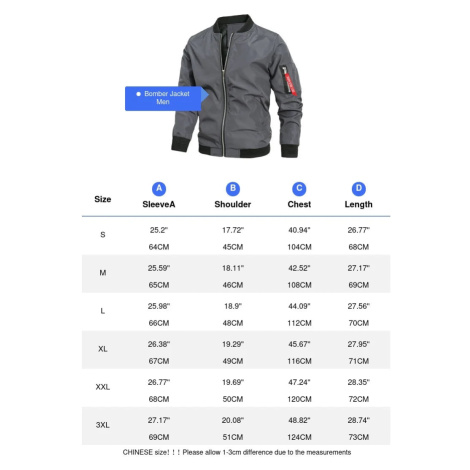Select the XL size row label
The image size is (470, 470).
click(x=103, y=349)
